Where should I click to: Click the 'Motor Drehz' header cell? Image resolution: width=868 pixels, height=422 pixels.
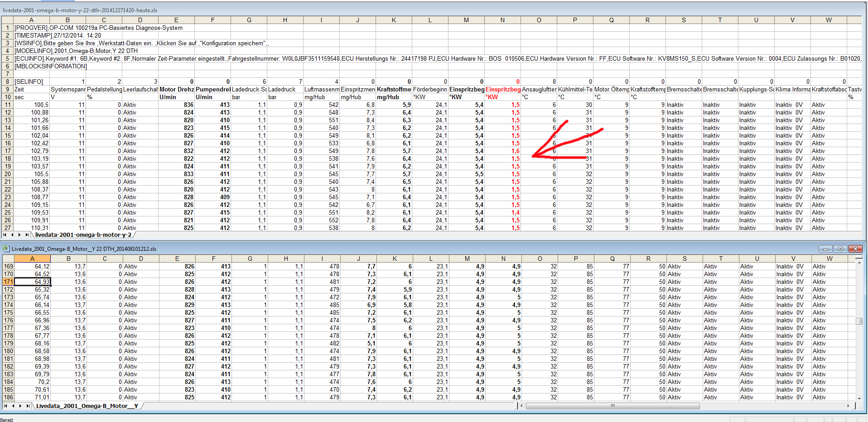pyautogui.click(x=177, y=89)
